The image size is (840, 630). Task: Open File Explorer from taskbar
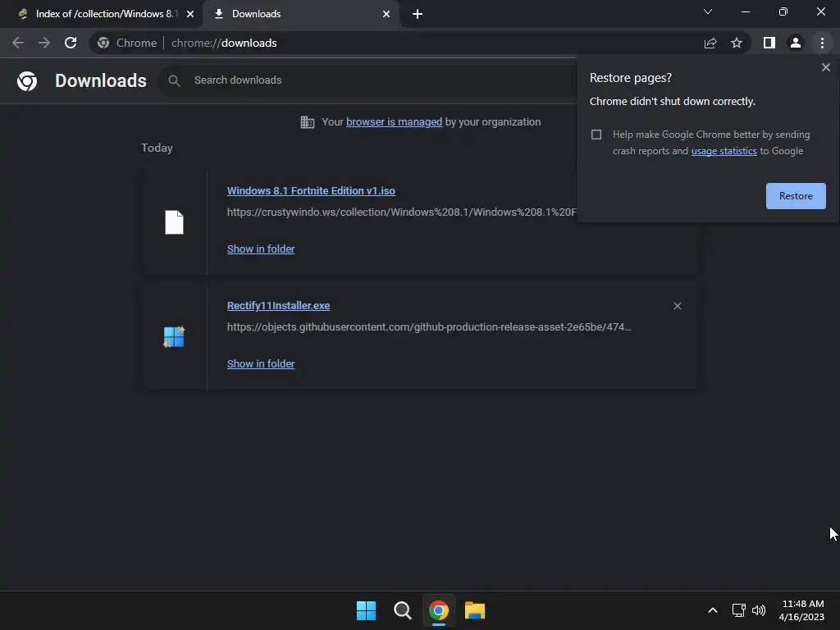pos(475,610)
